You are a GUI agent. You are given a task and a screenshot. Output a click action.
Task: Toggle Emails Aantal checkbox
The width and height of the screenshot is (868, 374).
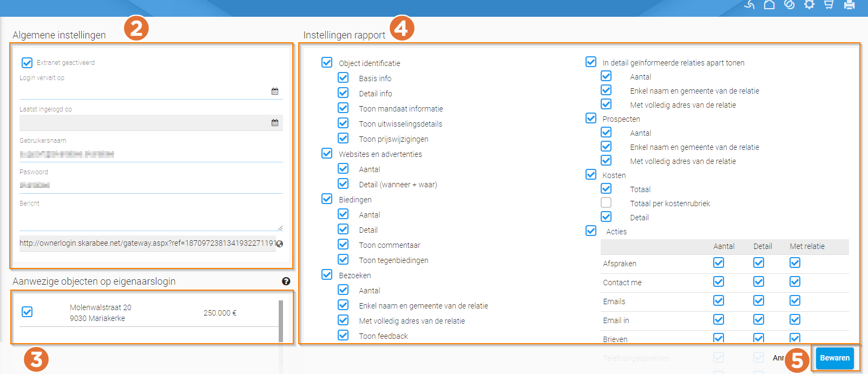point(719,300)
